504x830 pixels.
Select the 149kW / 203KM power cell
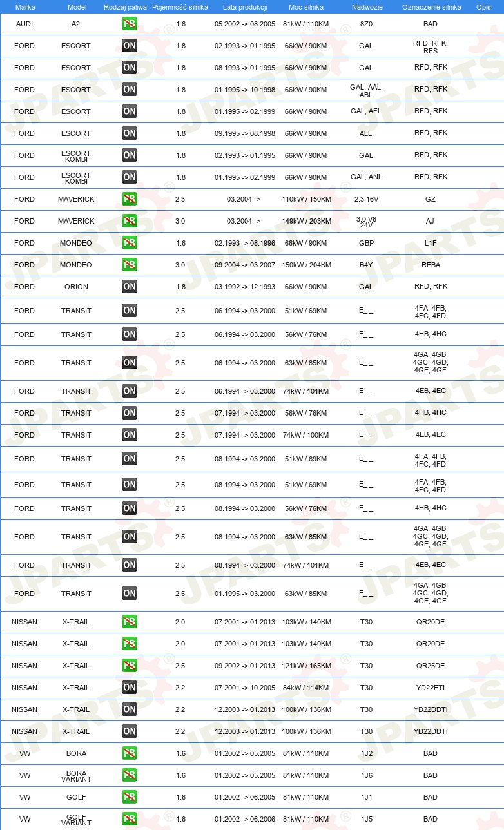click(x=305, y=220)
